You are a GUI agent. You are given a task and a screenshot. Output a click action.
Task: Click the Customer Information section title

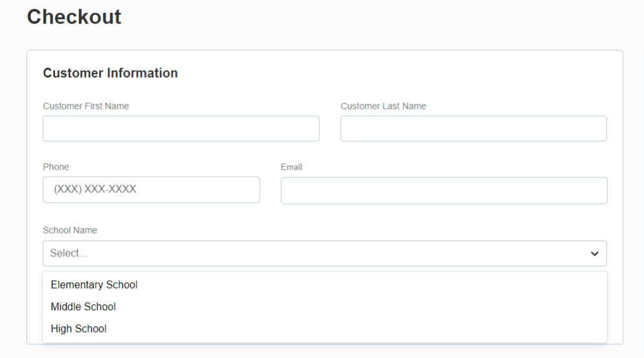110,73
